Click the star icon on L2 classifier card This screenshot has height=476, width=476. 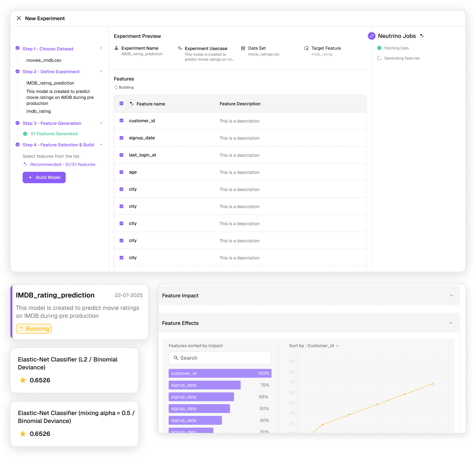tap(23, 380)
